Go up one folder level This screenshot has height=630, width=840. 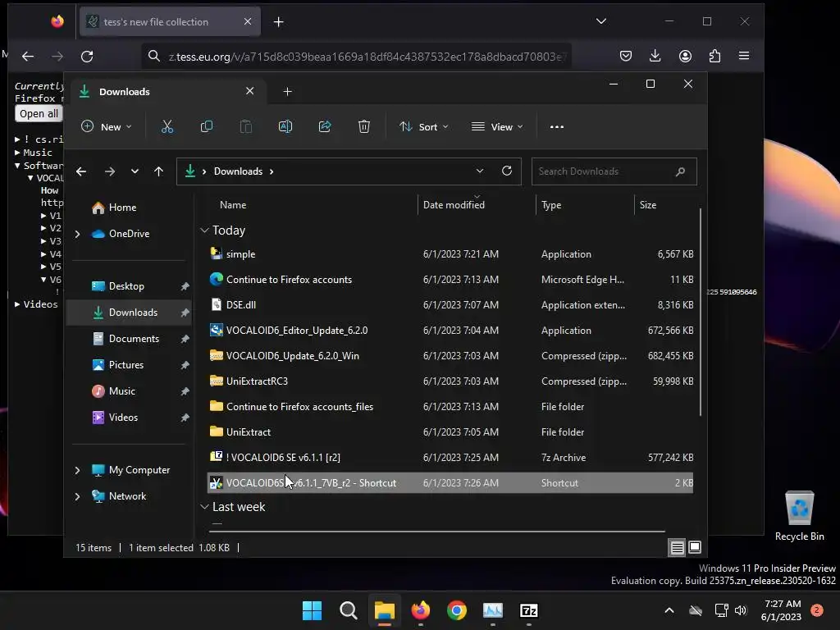click(x=158, y=171)
